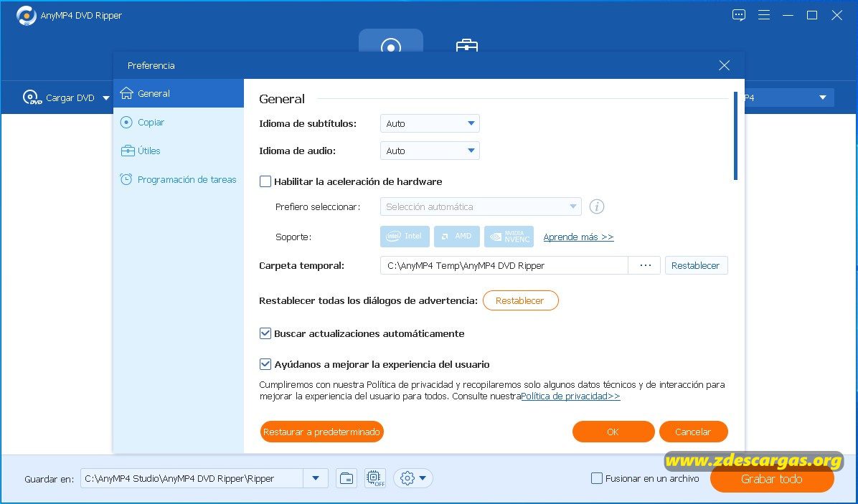Click the Cancelar button
The width and height of the screenshot is (858, 504).
[x=693, y=432]
